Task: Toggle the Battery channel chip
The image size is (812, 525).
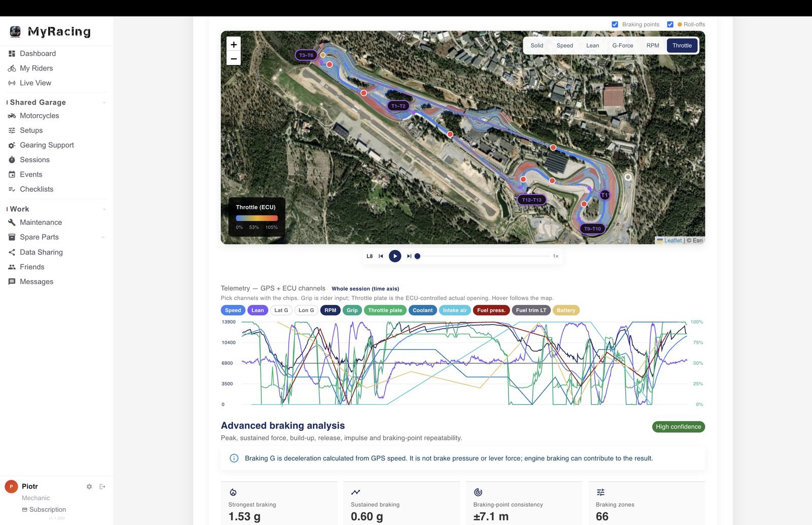Action: click(566, 310)
